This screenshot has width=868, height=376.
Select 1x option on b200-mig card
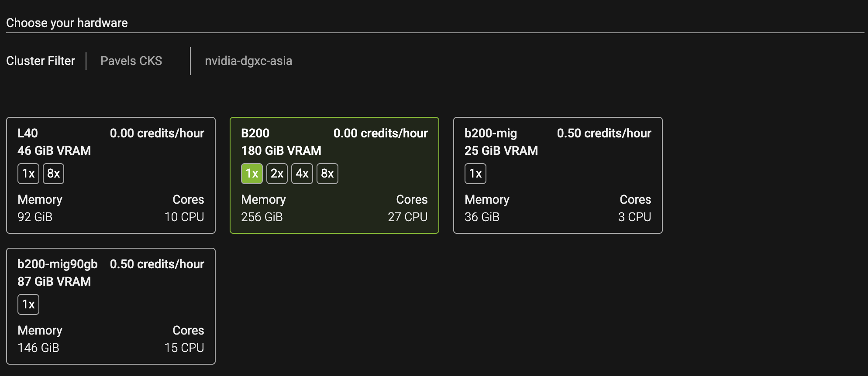click(475, 174)
